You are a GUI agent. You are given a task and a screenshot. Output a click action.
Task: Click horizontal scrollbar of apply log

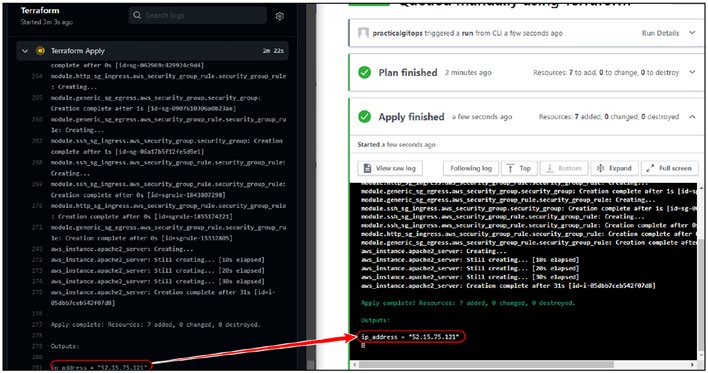point(487,364)
